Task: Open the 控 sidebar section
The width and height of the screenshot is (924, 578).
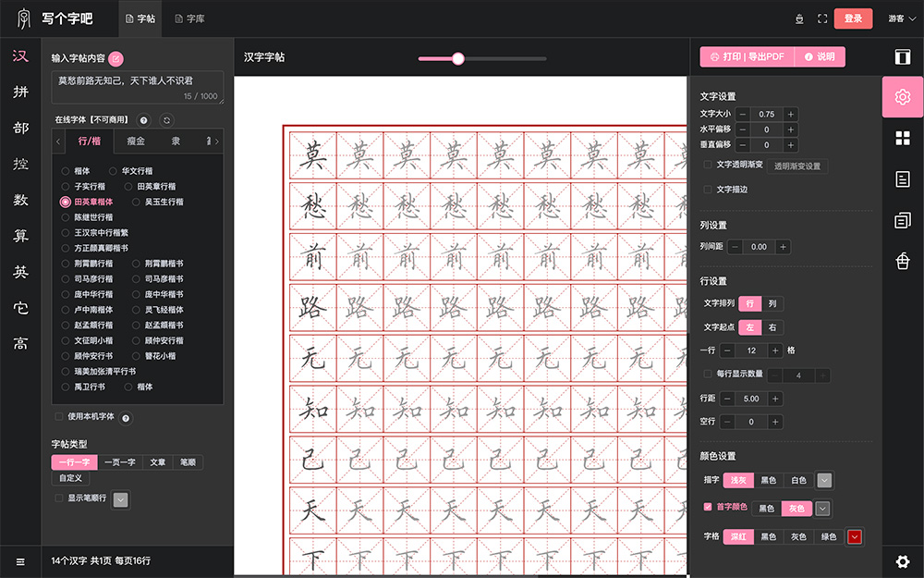Action: click(x=20, y=164)
